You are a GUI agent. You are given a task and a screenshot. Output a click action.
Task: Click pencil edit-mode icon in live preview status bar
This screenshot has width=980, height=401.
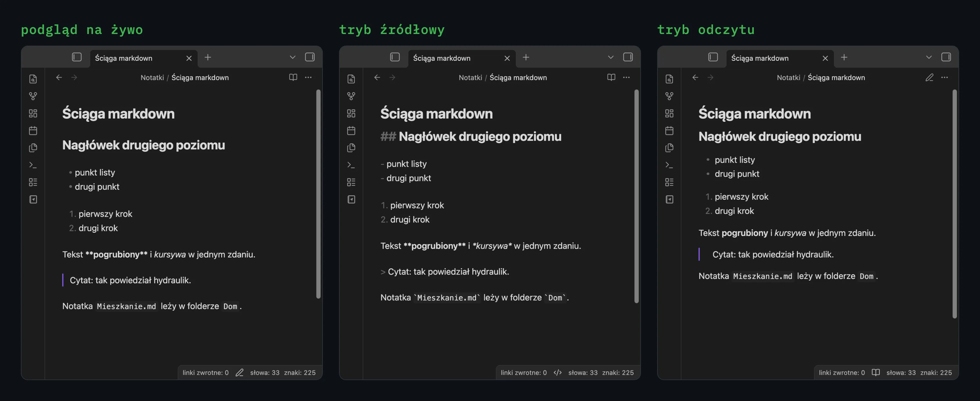(x=239, y=373)
